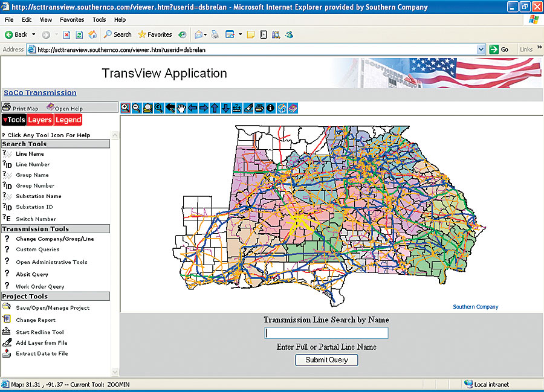Click the browser Stop icon

(x=66, y=34)
